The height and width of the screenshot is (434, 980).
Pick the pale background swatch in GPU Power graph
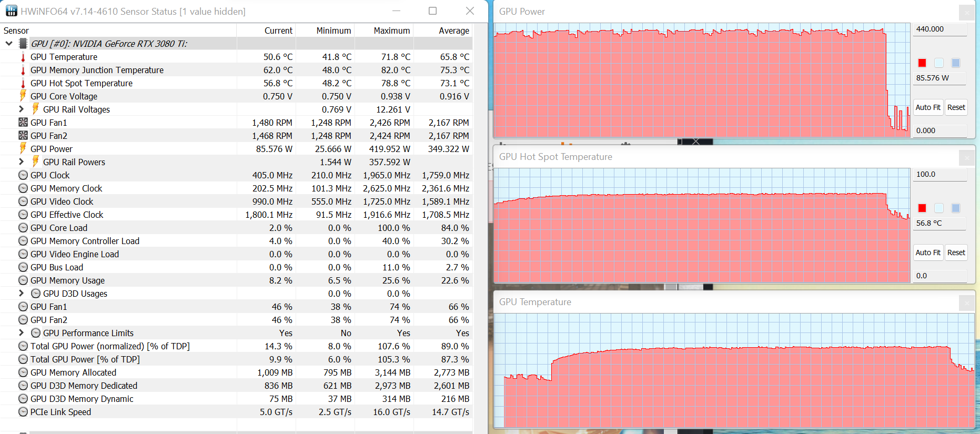pyautogui.click(x=939, y=63)
